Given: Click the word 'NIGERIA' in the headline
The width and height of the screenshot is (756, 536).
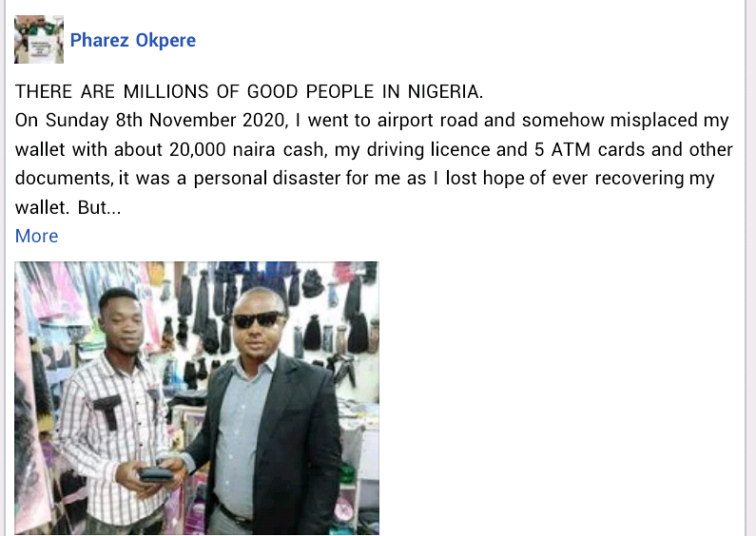Looking at the screenshot, I should (x=445, y=91).
